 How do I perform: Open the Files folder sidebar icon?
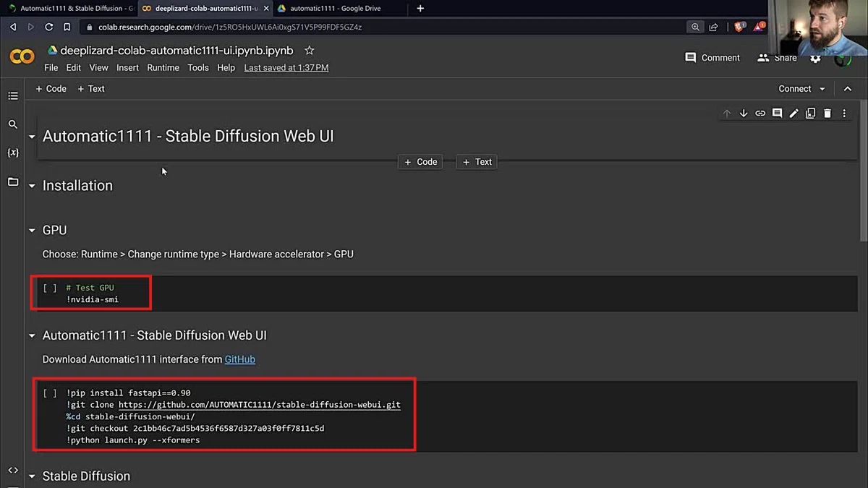[x=13, y=182]
